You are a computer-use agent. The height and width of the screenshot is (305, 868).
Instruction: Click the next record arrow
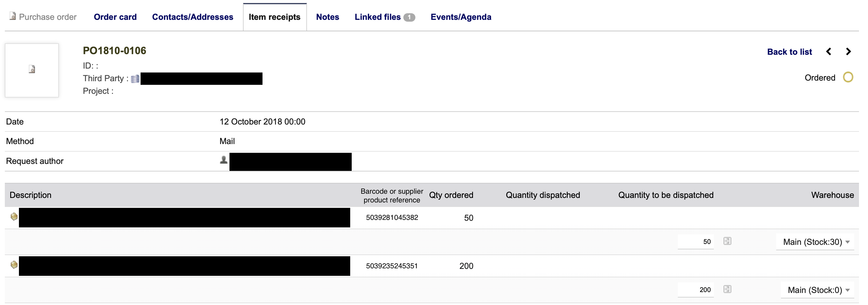click(x=848, y=51)
